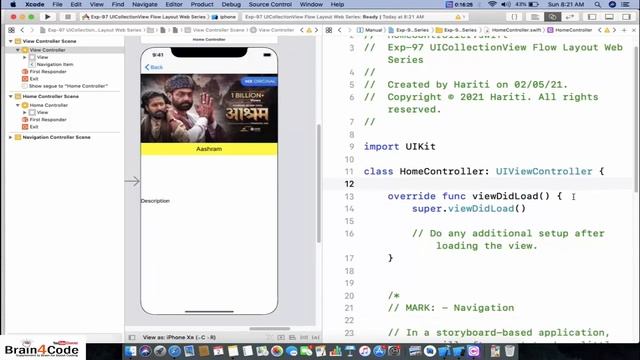The width and height of the screenshot is (640, 360).
Task: Collapse the Home Controller disclosure triangle
Action: [x=18, y=105]
